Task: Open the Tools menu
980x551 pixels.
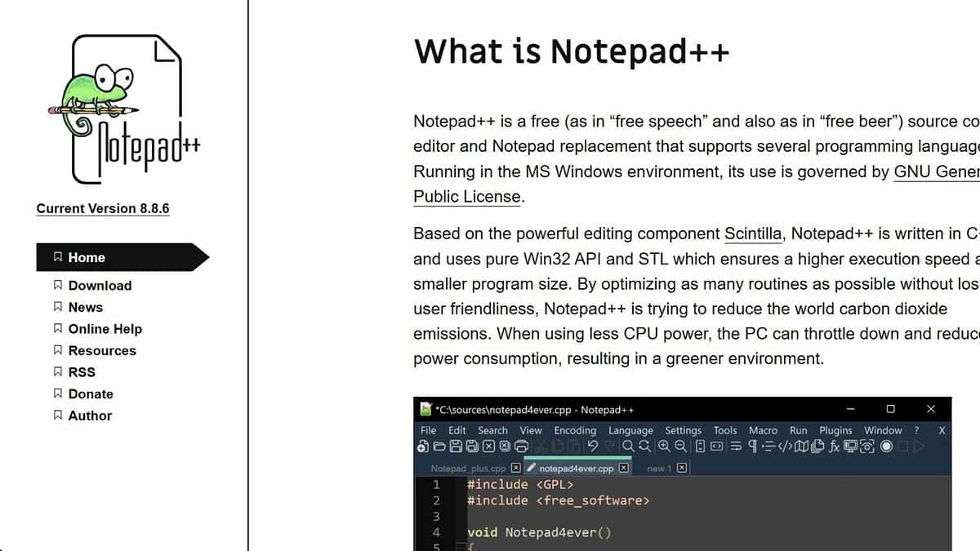Action: pyautogui.click(x=725, y=430)
